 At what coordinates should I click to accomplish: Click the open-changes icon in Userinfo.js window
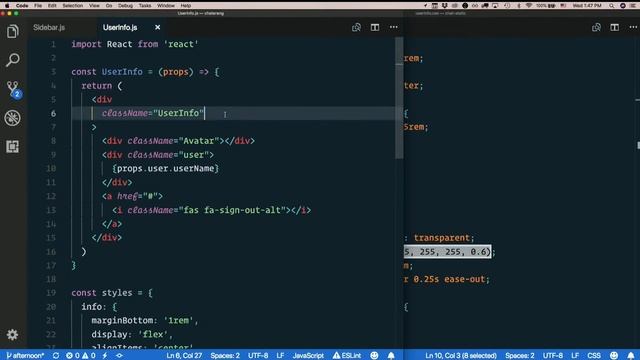point(356,27)
